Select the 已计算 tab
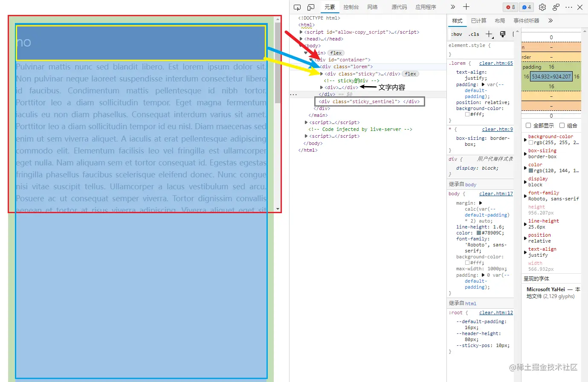The width and height of the screenshot is (588, 382). pos(478,20)
